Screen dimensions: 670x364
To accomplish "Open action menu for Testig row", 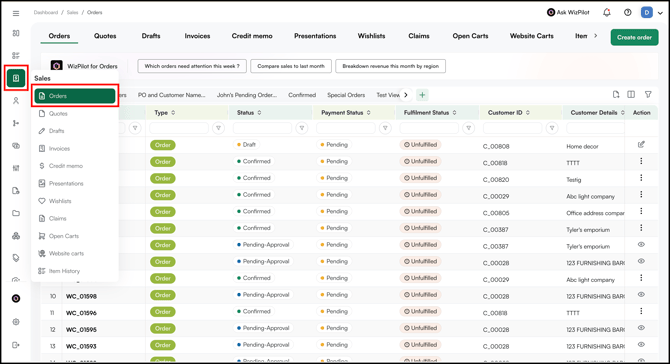I will [x=641, y=178].
